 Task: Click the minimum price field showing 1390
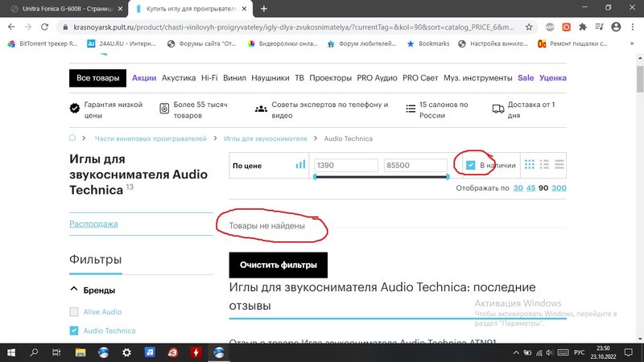[346, 165]
